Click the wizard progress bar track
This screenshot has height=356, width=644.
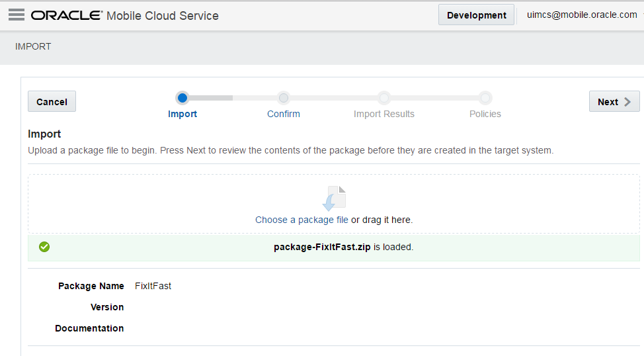click(334, 98)
